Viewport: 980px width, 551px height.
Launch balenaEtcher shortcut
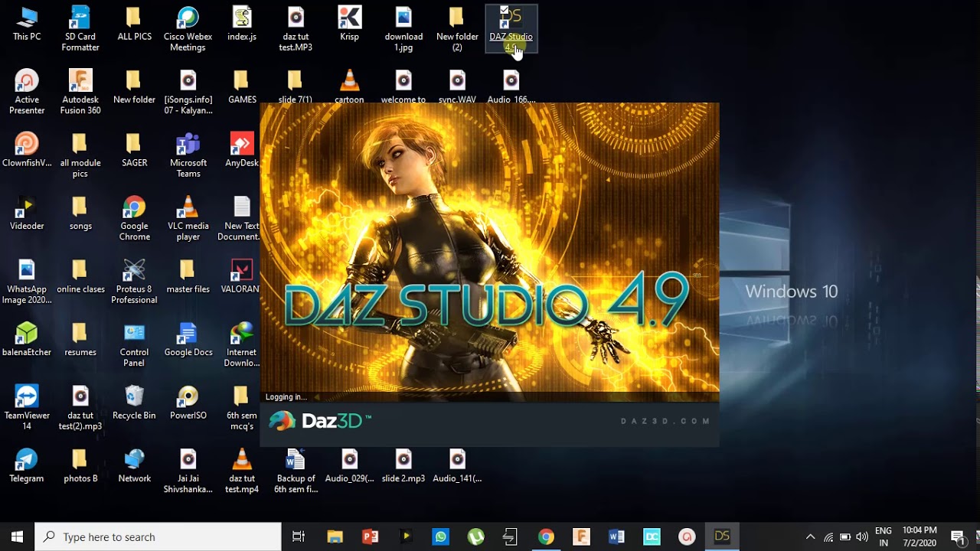27,339
